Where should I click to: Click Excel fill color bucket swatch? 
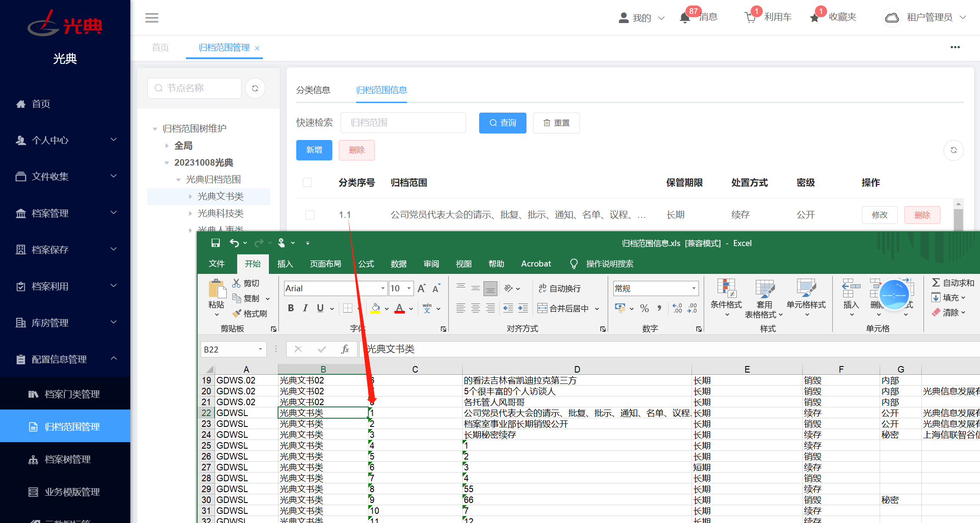click(375, 308)
